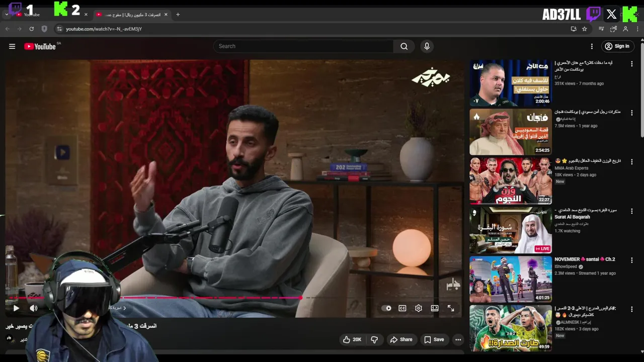Open the shield icon beside reload

coord(44,29)
